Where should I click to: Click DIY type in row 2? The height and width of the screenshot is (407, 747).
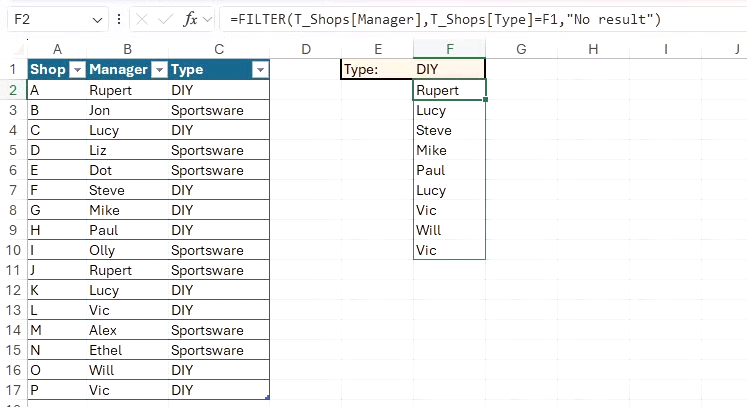(219, 90)
